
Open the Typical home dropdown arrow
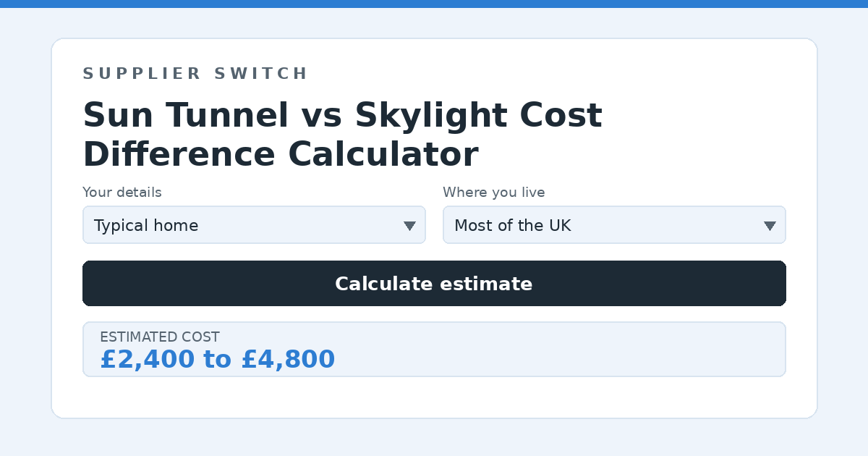[x=409, y=226]
